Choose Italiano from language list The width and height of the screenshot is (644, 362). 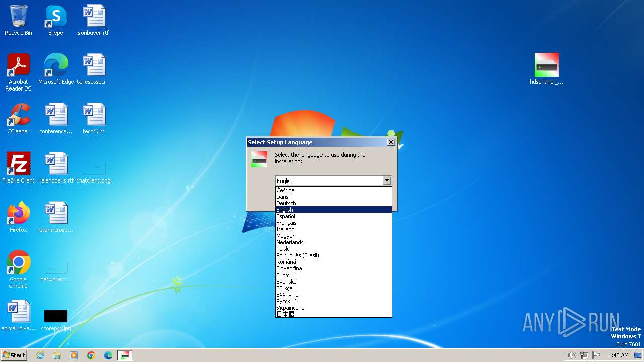point(334,229)
